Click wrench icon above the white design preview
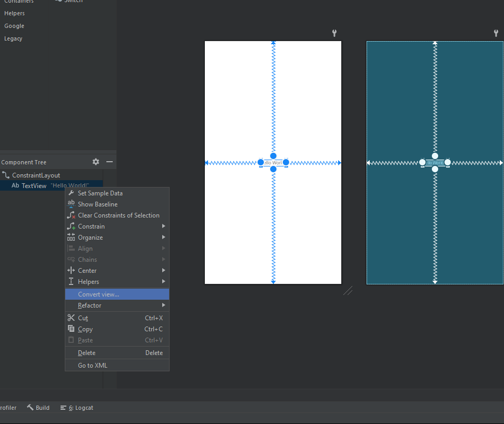504x424 pixels. [x=334, y=33]
